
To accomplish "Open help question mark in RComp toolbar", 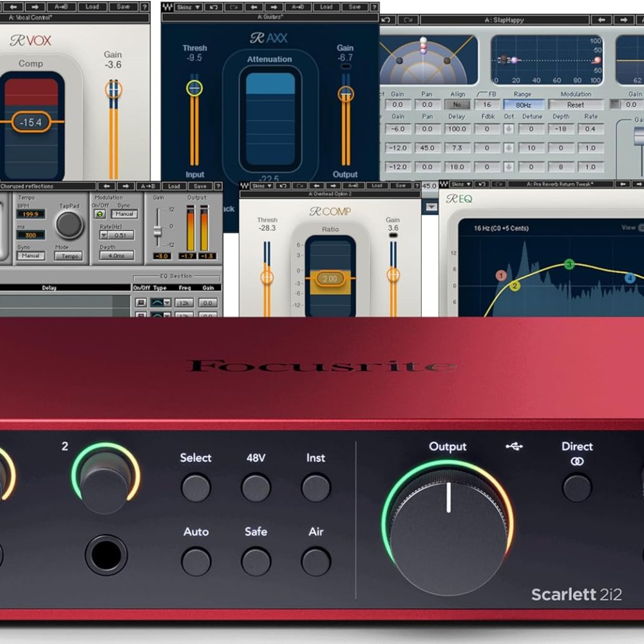I will click(x=417, y=185).
